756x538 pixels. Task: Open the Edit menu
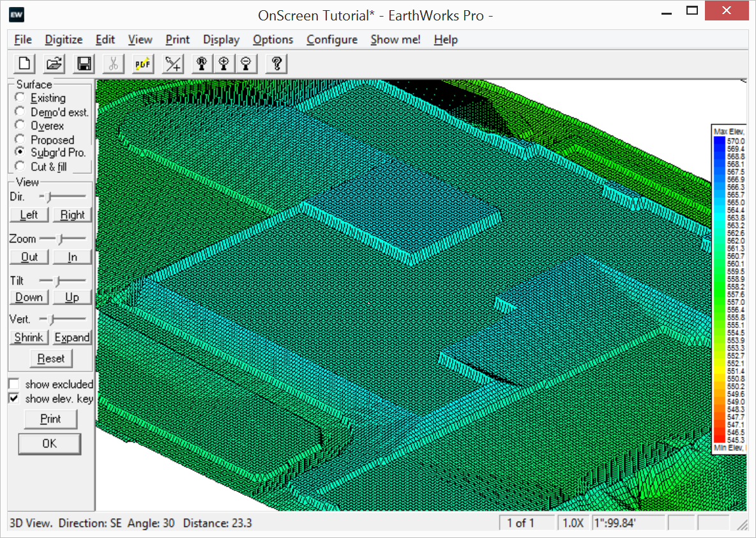(105, 40)
